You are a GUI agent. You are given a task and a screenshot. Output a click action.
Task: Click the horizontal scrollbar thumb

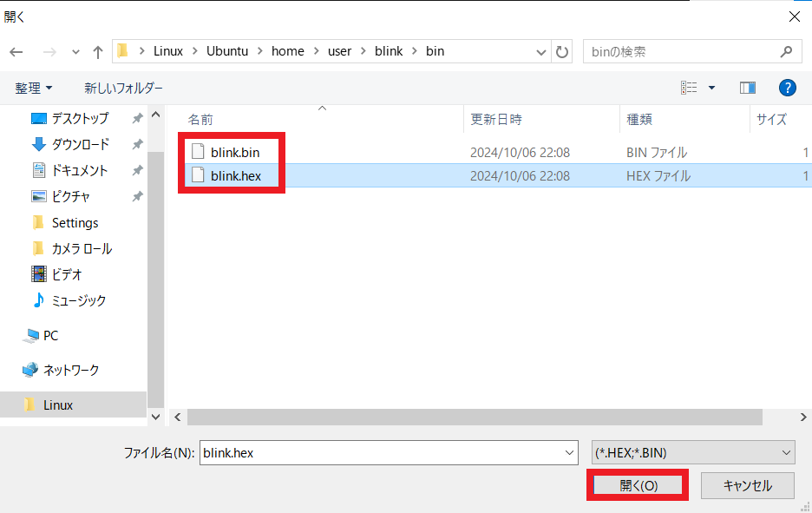[x=475, y=418]
